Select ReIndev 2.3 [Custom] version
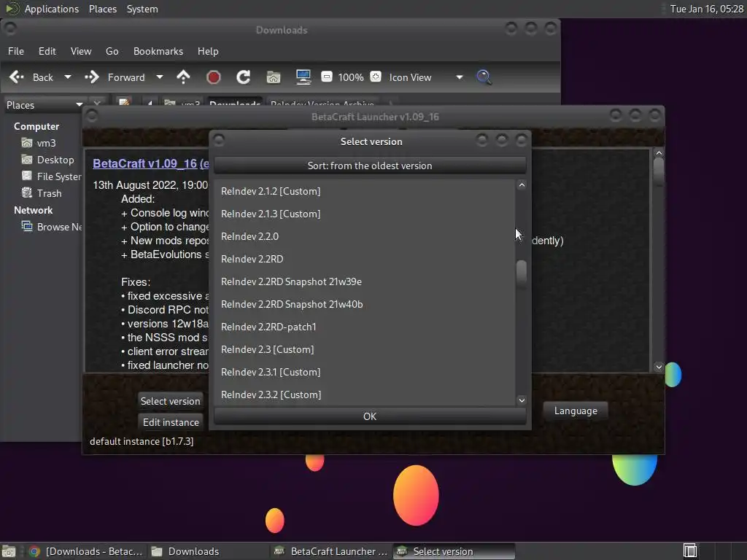Screen dimensions: 747x560 [365, 349]
